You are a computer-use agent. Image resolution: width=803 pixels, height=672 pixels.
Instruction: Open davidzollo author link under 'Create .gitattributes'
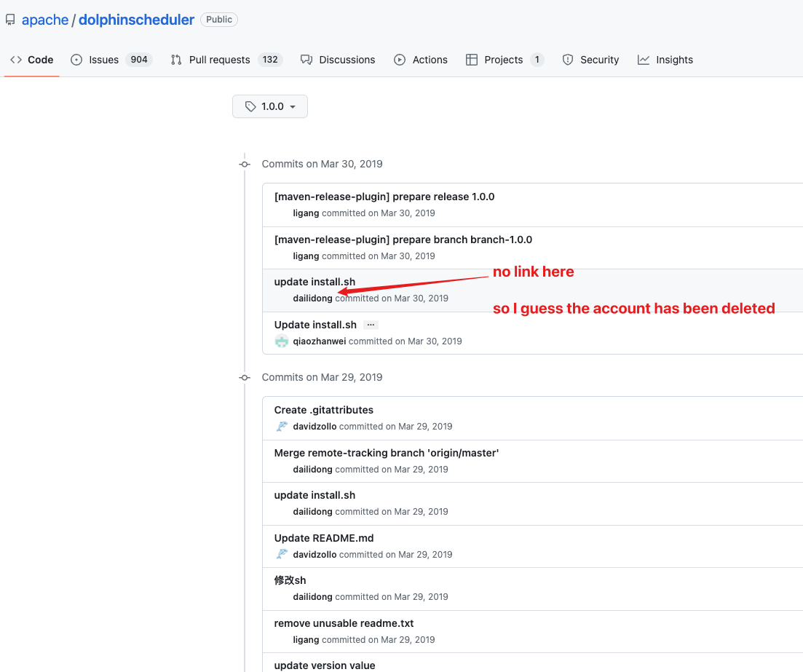315,426
